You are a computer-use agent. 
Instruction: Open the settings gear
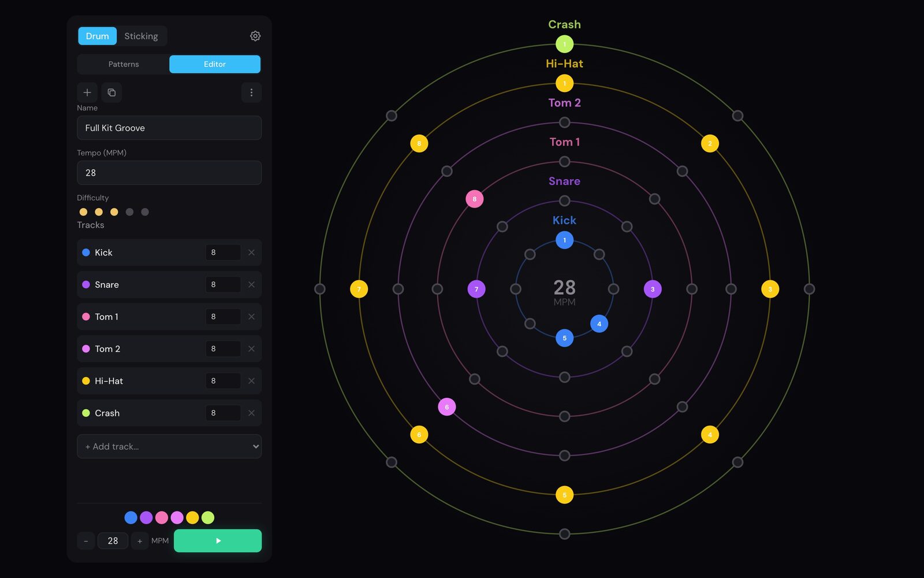(x=255, y=36)
